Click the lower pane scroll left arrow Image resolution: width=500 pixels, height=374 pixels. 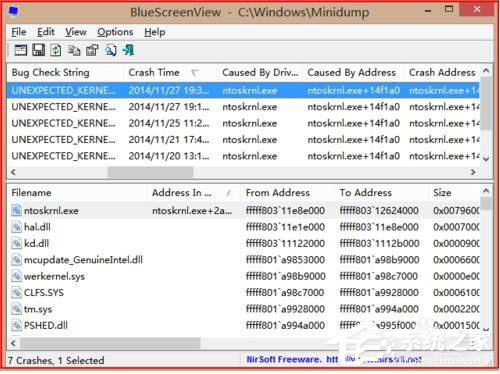point(13,343)
